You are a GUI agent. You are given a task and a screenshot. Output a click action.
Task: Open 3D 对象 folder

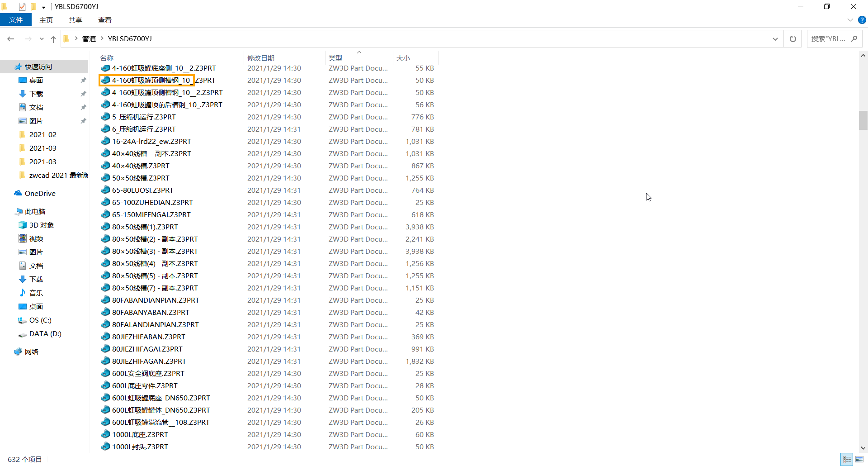pyautogui.click(x=42, y=225)
